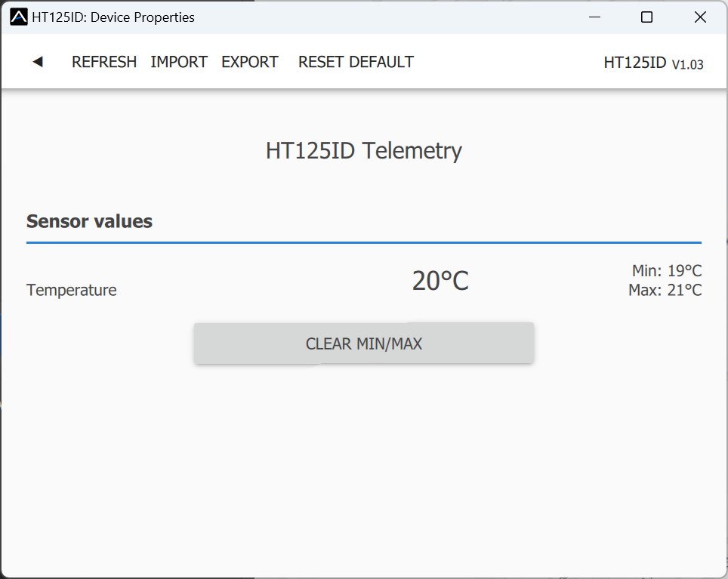The height and width of the screenshot is (579, 728).
Task: Select the REFRESH toolbar action
Action: point(103,62)
